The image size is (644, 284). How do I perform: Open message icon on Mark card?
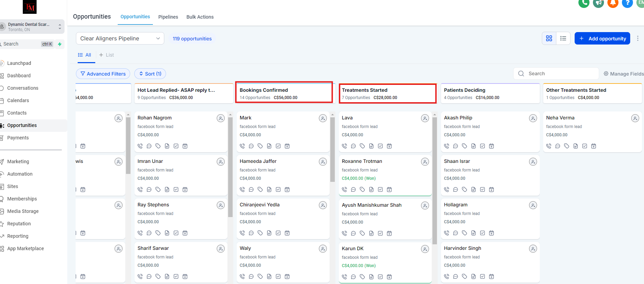[x=251, y=146]
